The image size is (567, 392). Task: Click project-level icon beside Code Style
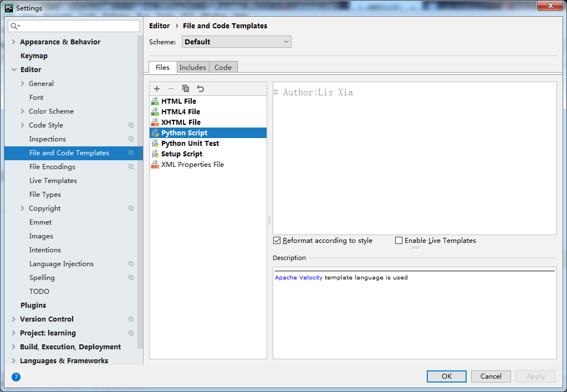tap(131, 125)
